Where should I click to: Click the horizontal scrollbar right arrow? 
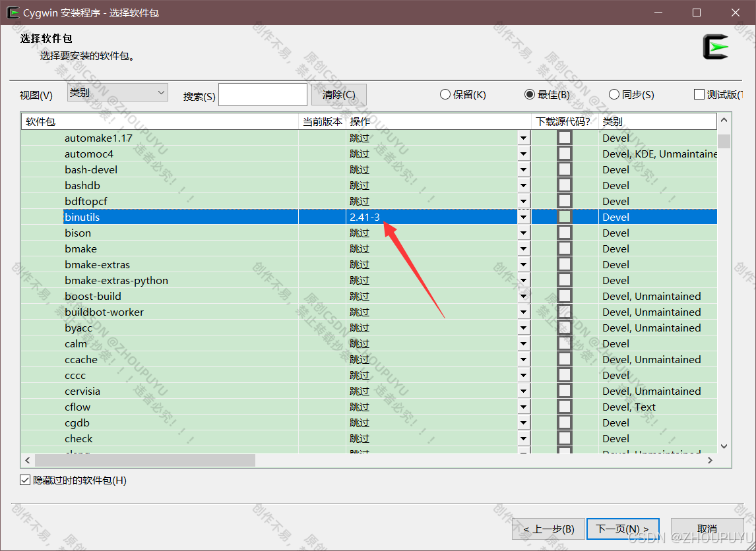coord(710,461)
